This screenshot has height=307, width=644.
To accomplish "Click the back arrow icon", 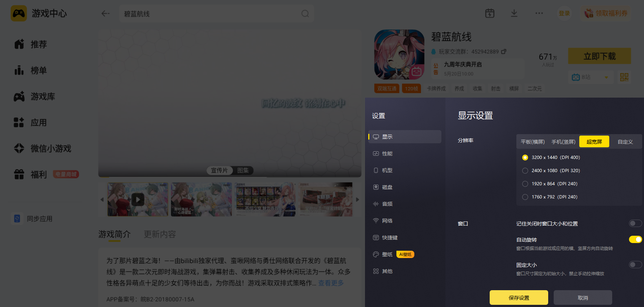I will click(106, 14).
